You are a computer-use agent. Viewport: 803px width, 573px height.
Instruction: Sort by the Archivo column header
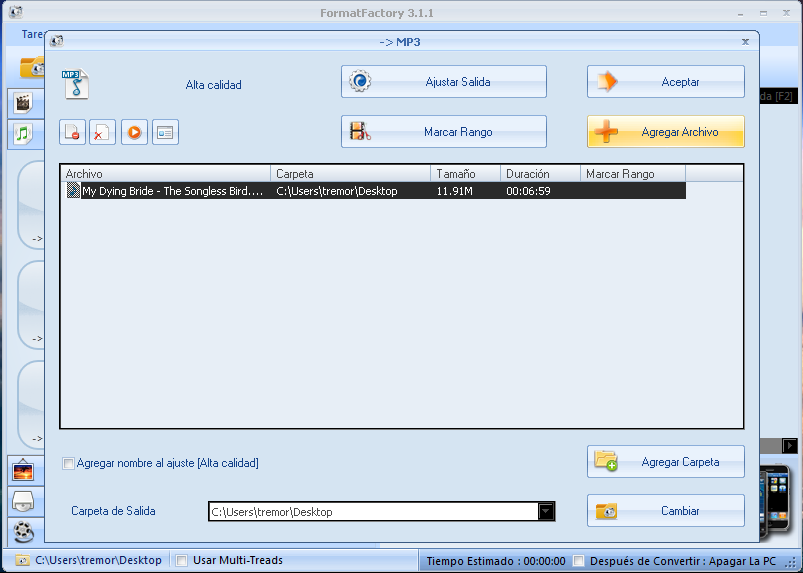click(x=165, y=174)
